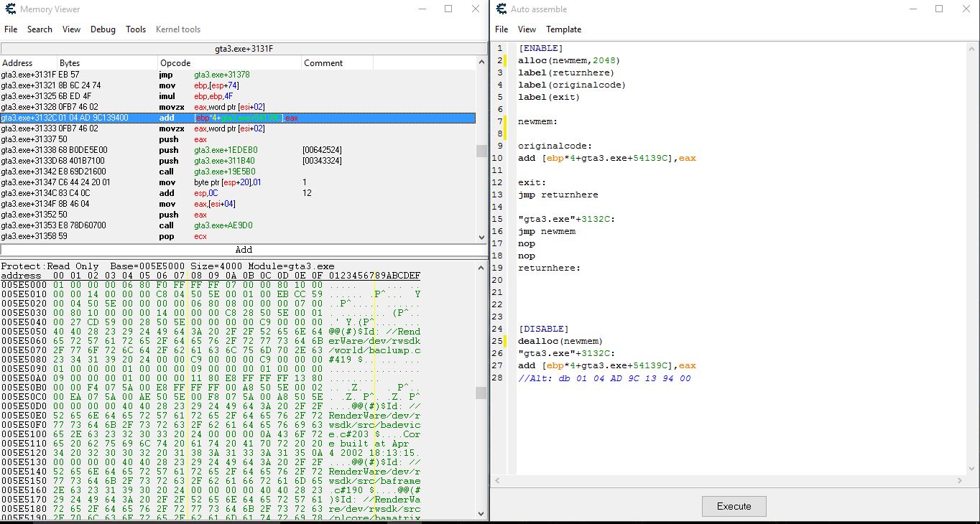Screen dimensions: 980x524
Task: Open the Kernel tools menu
Action: point(178,29)
